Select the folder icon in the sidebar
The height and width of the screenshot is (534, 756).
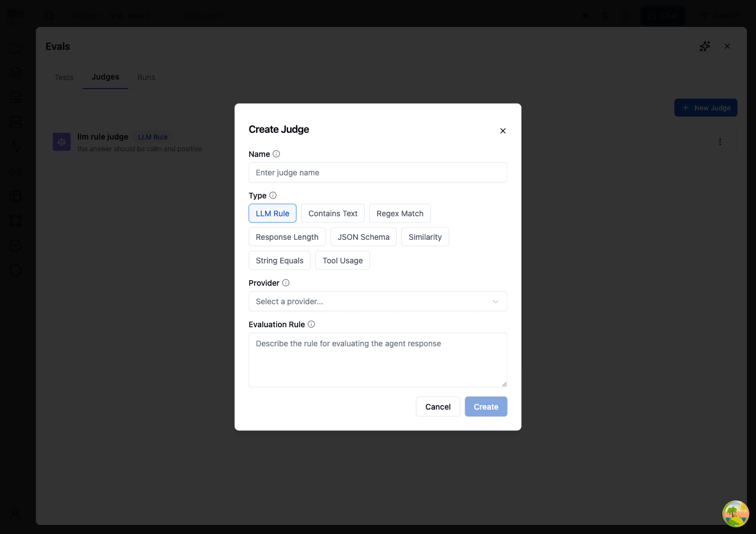pyautogui.click(x=15, y=48)
